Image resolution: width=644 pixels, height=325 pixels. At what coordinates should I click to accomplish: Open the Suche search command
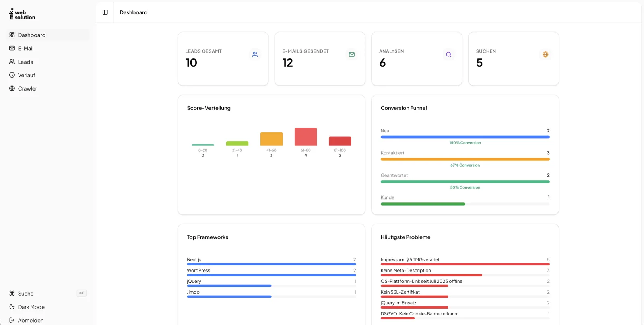point(48,293)
